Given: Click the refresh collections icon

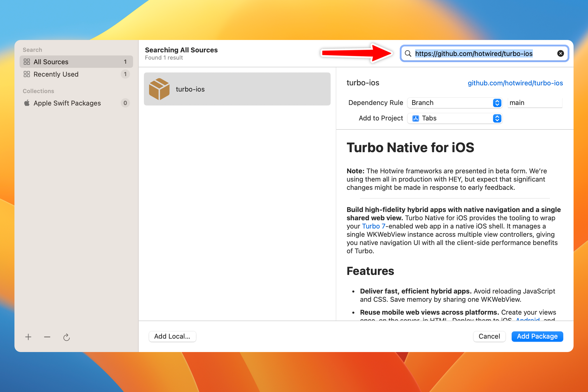Looking at the screenshot, I should point(67,337).
